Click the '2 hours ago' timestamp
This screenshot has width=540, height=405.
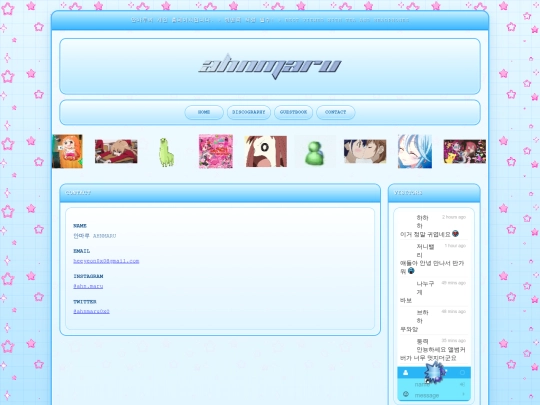coord(454,217)
